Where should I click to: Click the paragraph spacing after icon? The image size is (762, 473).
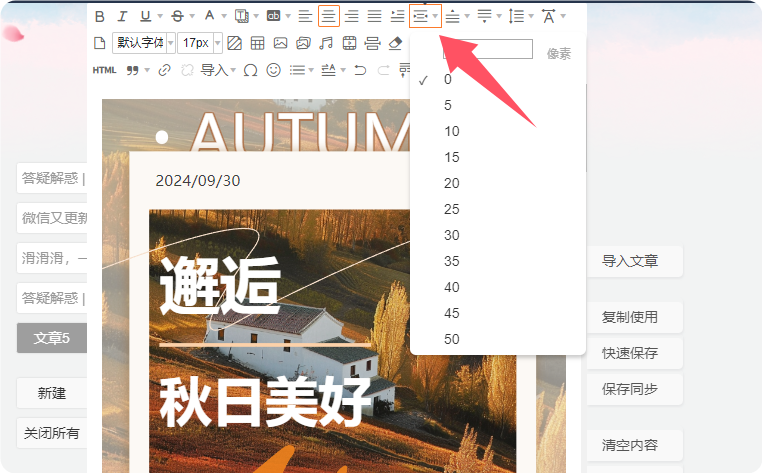tap(485, 16)
